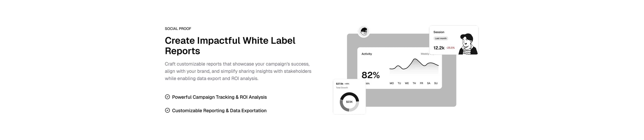
Task: Click Customizable Reporting & Data Exportation text
Action: click(219, 111)
